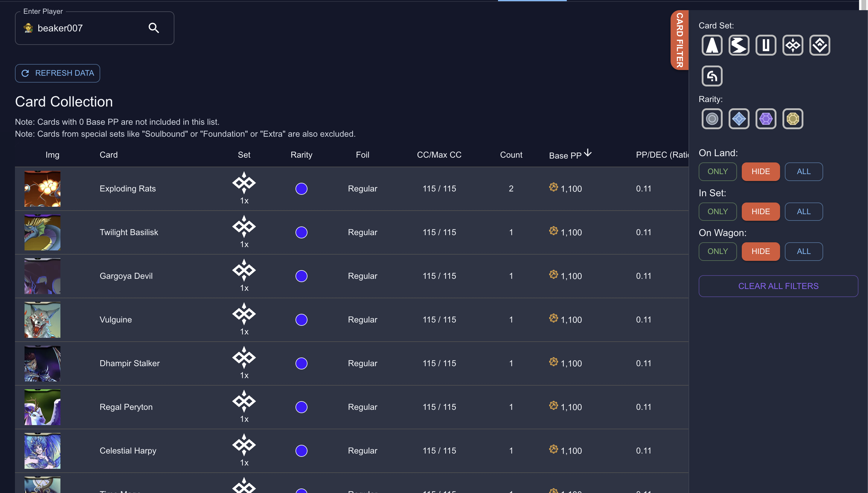
Task: Click the Alpha card set filter icon
Action: pos(712,45)
